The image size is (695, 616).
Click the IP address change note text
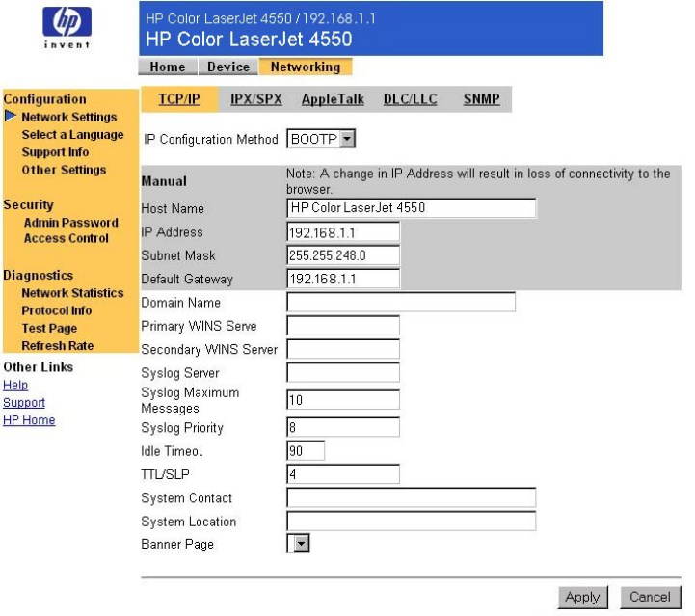[x=478, y=181]
